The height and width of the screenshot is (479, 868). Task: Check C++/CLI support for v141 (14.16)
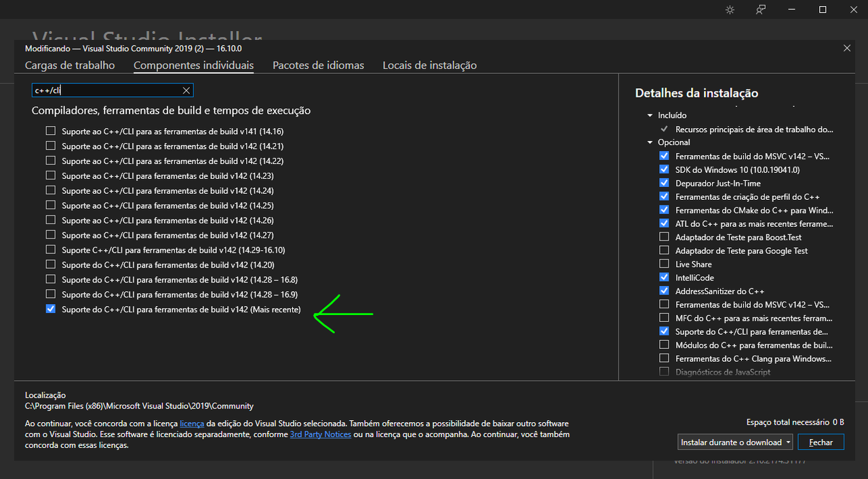click(x=50, y=130)
